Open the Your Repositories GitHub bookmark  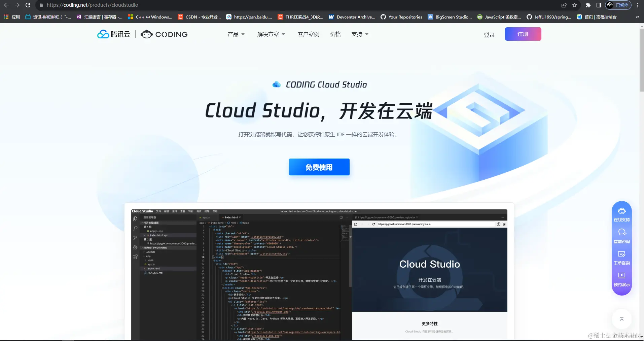click(x=401, y=17)
